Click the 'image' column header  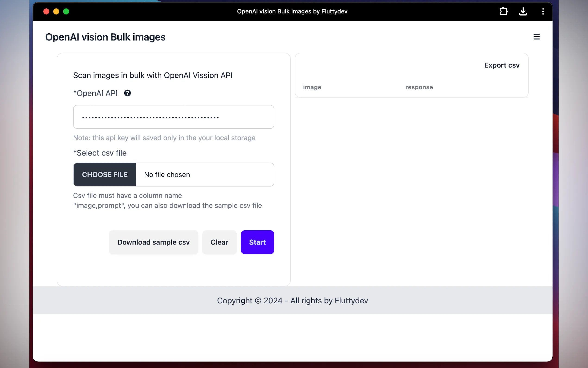[312, 87]
